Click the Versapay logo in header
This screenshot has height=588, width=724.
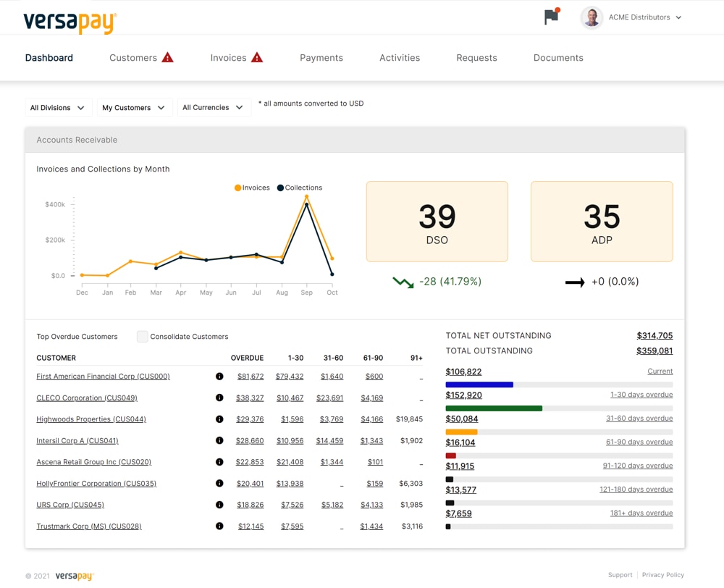[x=70, y=22]
